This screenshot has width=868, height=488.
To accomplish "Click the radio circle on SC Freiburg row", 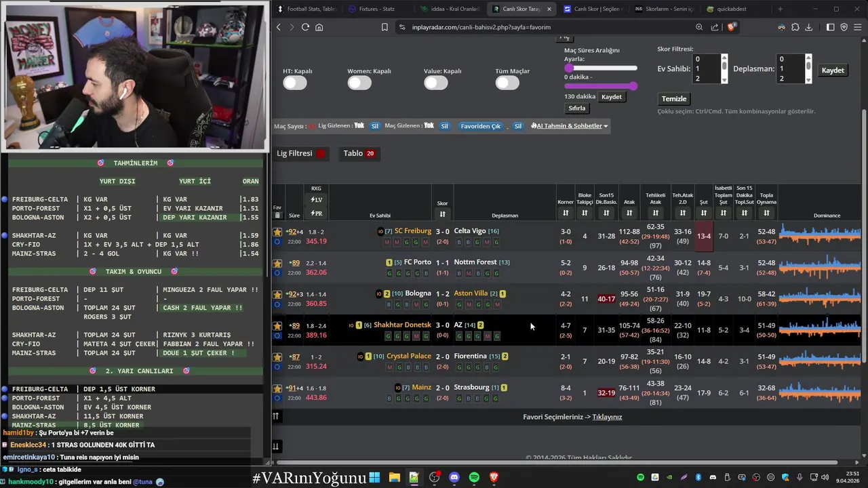I will [x=277, y=241].
